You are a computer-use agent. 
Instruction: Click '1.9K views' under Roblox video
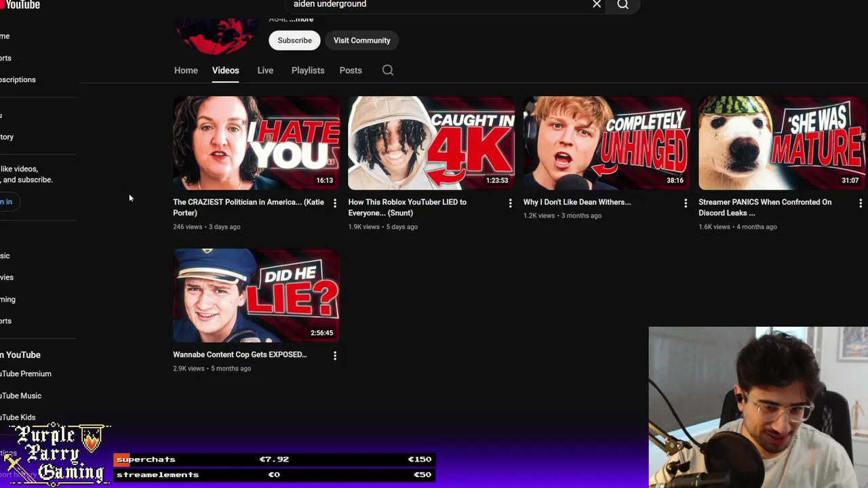click(x=364, y=227)
